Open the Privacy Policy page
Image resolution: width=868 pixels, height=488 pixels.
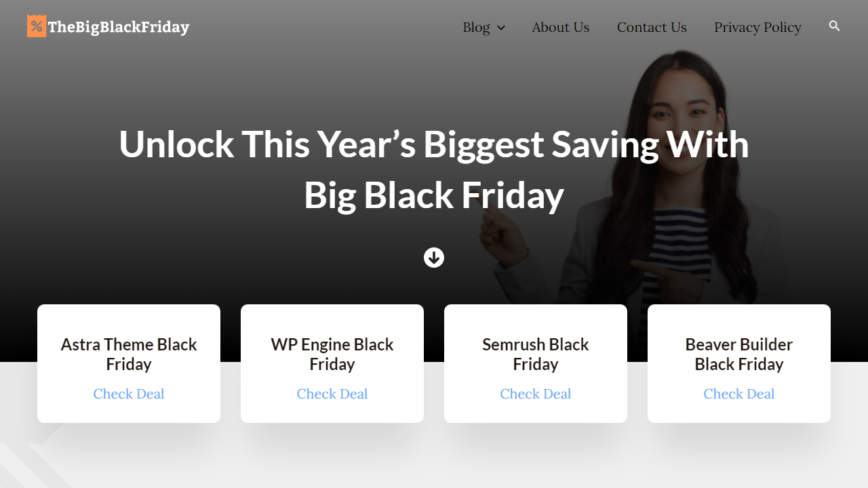pos(757,27)
